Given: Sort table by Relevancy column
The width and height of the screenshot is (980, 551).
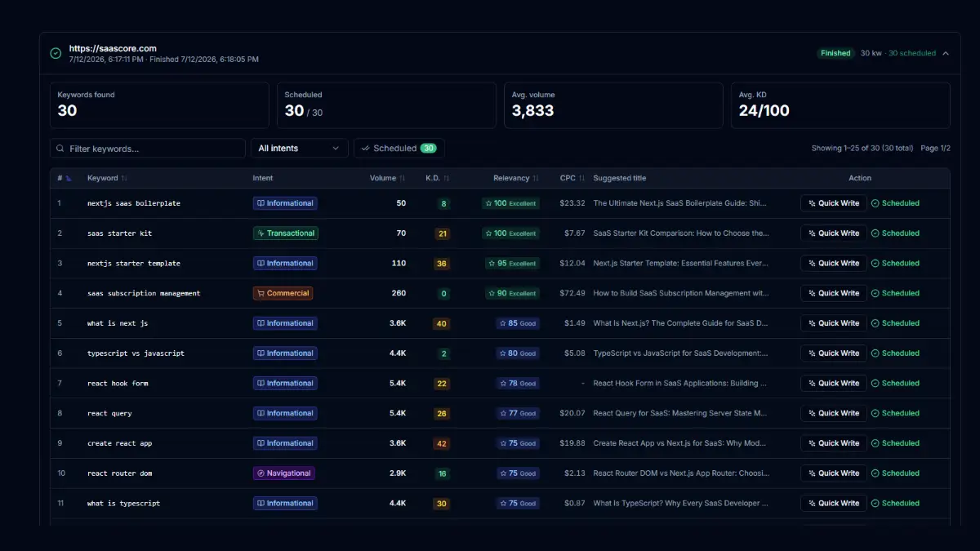Looking at the screenshot, I should tap(516, 178).
